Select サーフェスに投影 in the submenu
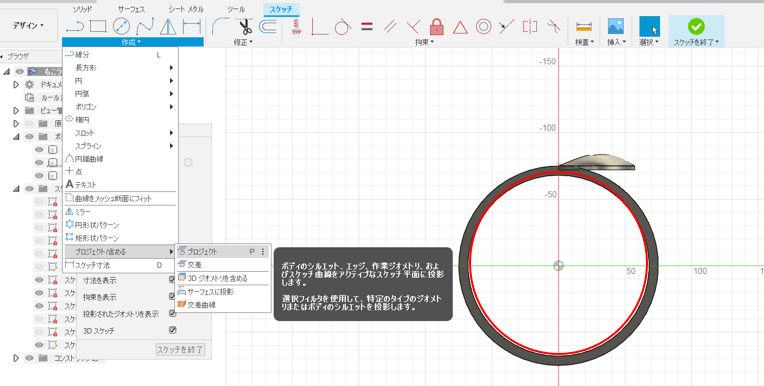 click(222, 291)
